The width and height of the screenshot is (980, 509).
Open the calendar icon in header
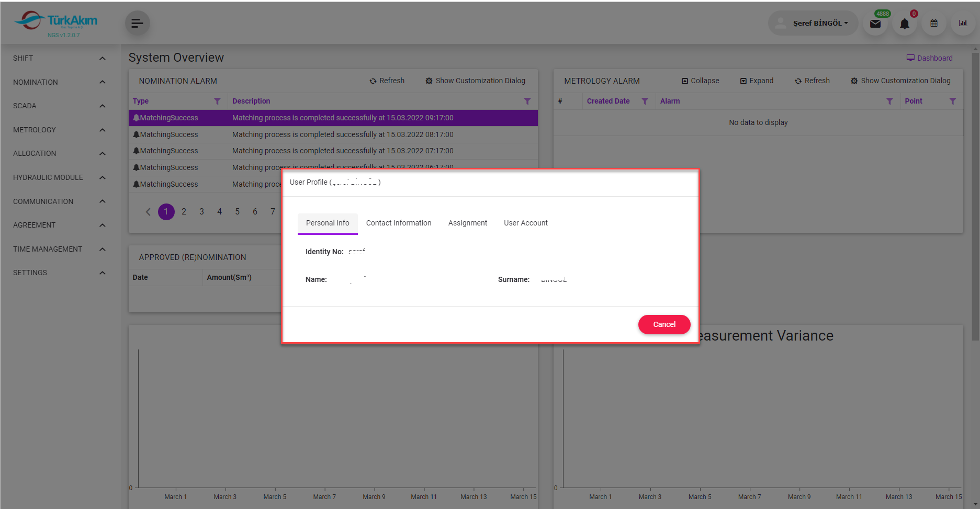pyautogui.click(x=933, y=24)
